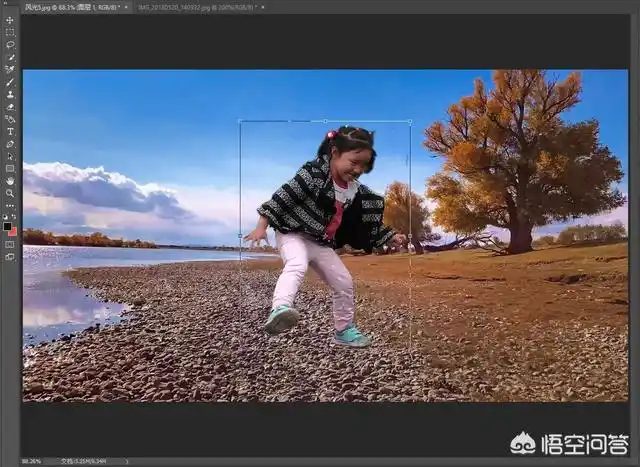The image size is (640, 467).
Task: Select the Brush tool
Action: pos(10,81)
